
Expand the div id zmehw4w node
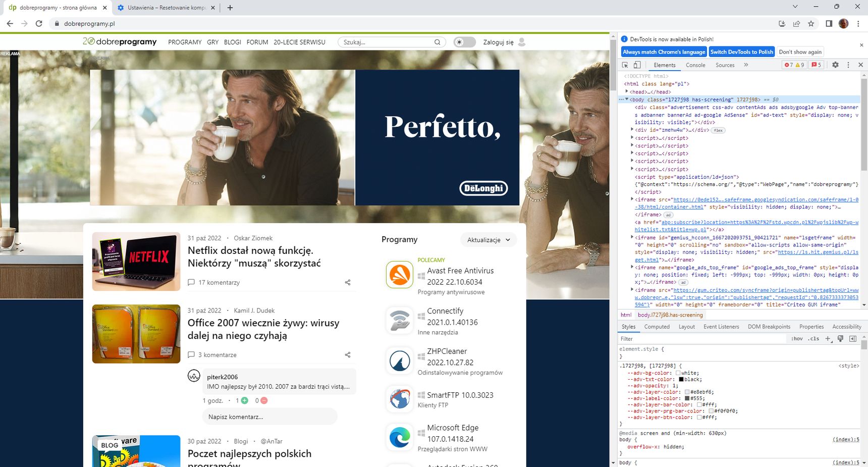(632, 130)
